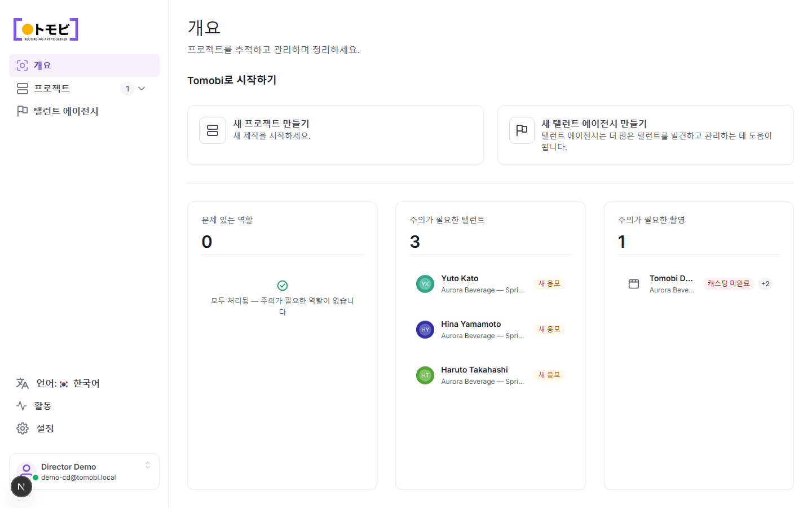Click the Korean flag icon
The height and width of the screenshot is (508, 812).
click(64, 384)
